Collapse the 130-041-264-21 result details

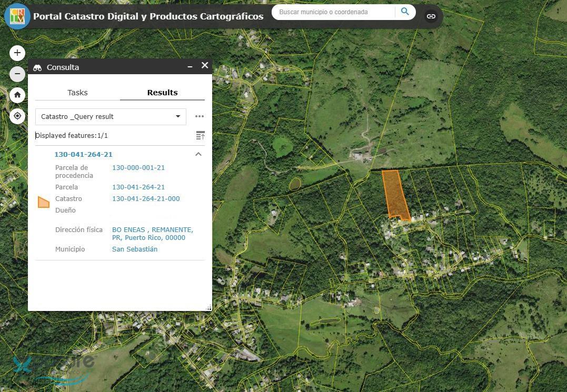pos(198,154)
